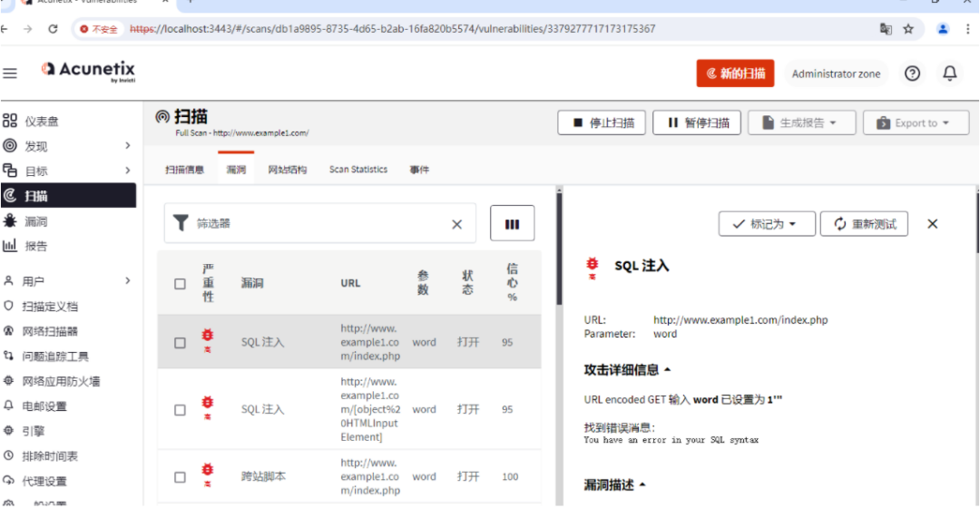Check the first SQL 注入 index.php row
The image size is (980, 528).
point(180,342)
